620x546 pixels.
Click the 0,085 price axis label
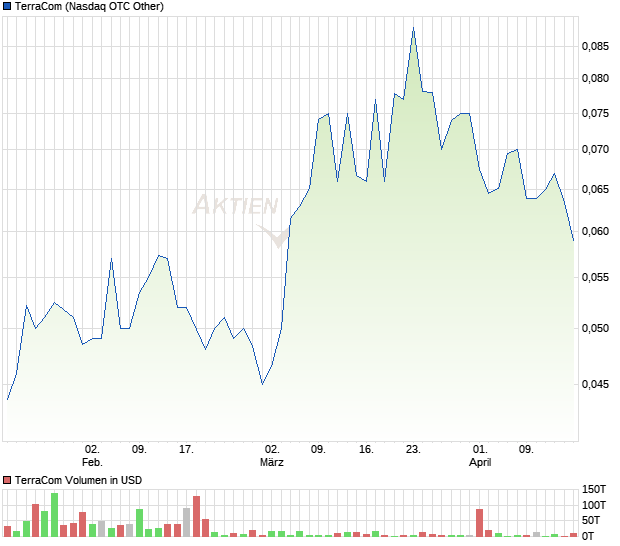[595, 46]
